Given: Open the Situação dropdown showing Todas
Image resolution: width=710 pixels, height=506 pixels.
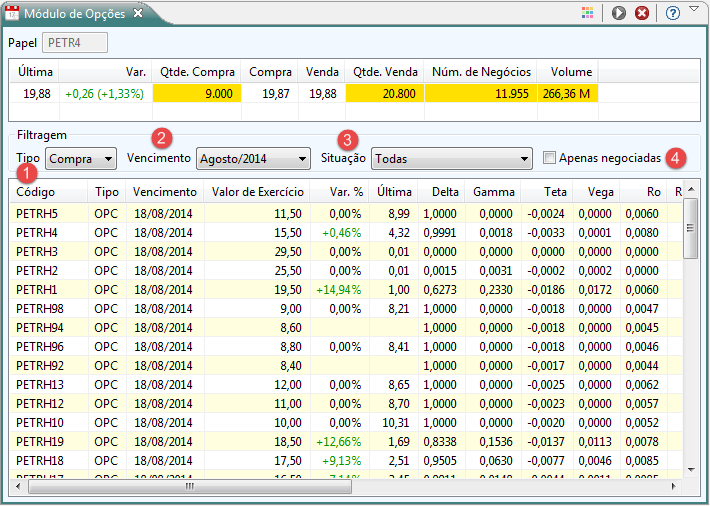Looking at the screenshot, I should pyautogui.click(x=451, y=159).
